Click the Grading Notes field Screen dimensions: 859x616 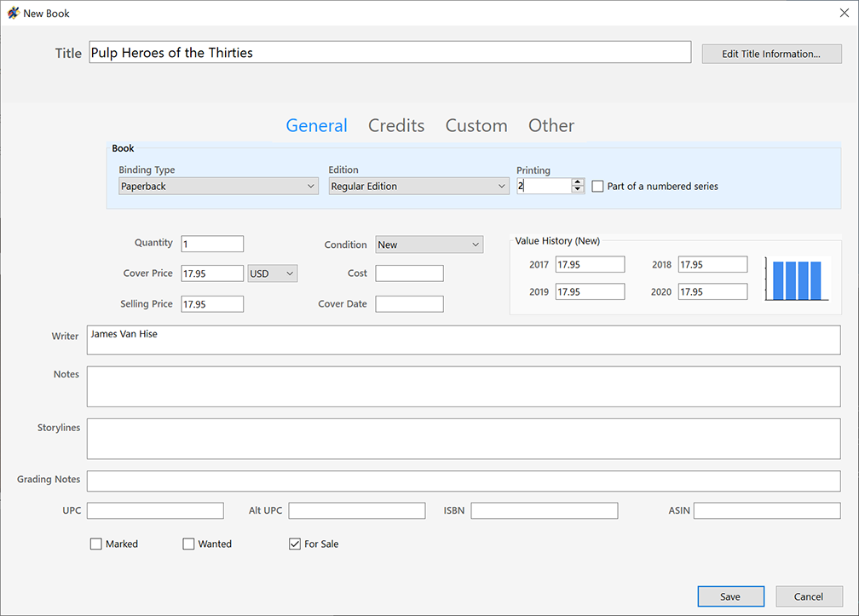pyautogui.click(x=464, y=481)
